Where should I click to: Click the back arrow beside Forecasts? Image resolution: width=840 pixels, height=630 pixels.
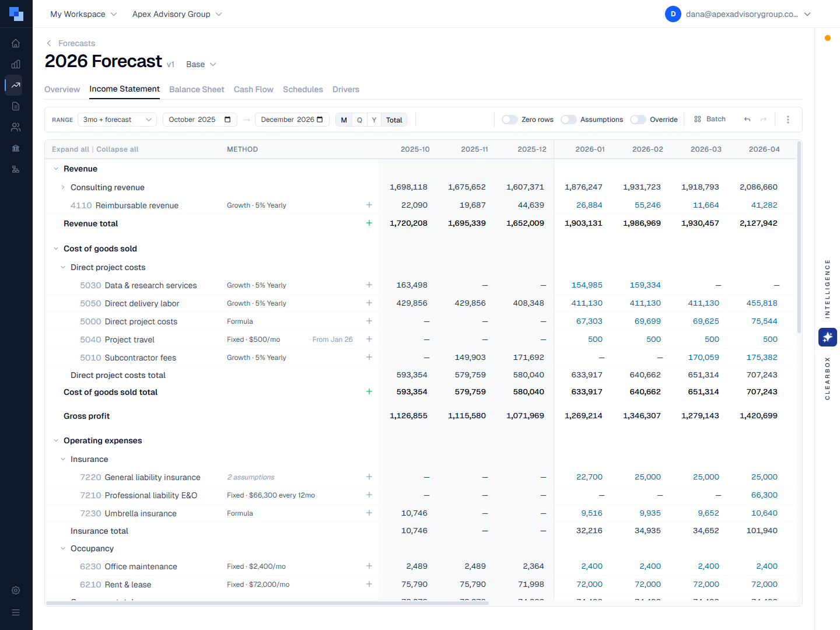tap(49, 43)
